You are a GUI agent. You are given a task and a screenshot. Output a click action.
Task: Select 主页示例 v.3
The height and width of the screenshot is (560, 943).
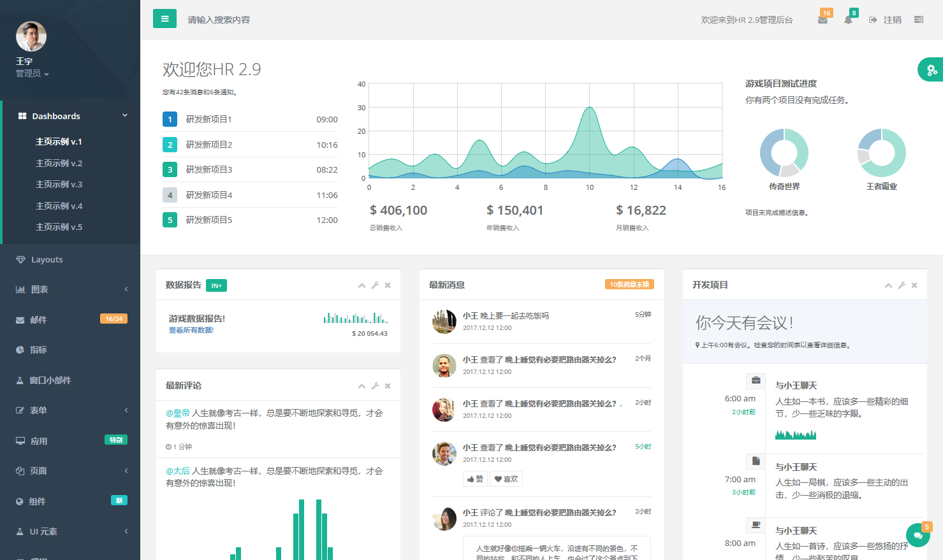click(59, 184)
